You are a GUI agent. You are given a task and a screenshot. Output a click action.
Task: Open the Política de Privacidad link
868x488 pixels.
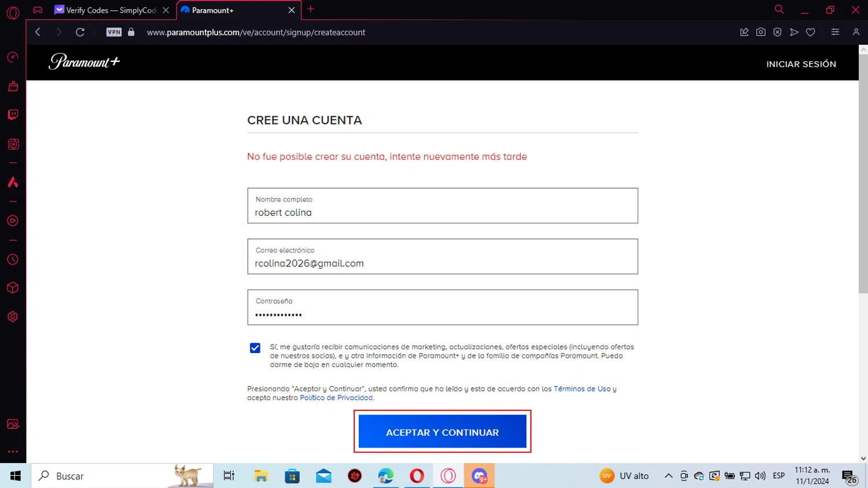pos(336,398)
